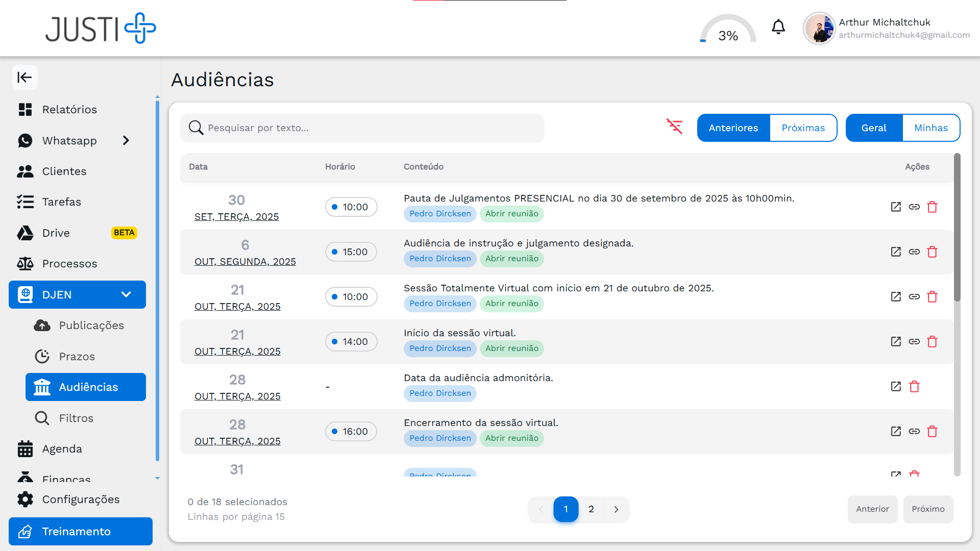Open the notifications bell
Screen dimensions: 980x551
point(778,27)
